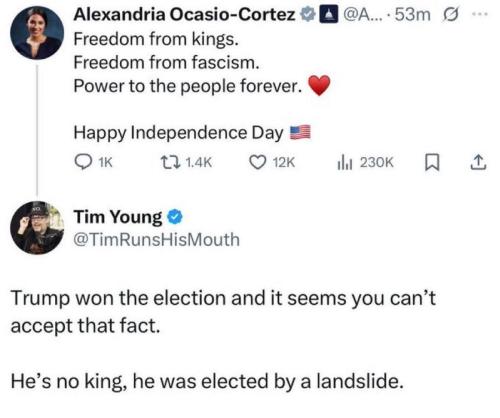This screenshot has height=418, width=500.
Task: Share the Independence Day tweet
Action: click(478, 162)
